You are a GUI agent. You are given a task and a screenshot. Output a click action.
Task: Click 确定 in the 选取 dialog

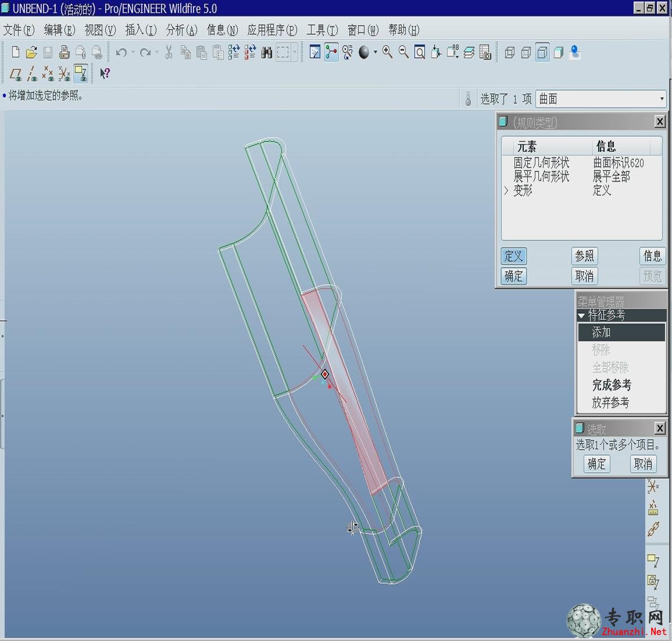click(596, 464)
